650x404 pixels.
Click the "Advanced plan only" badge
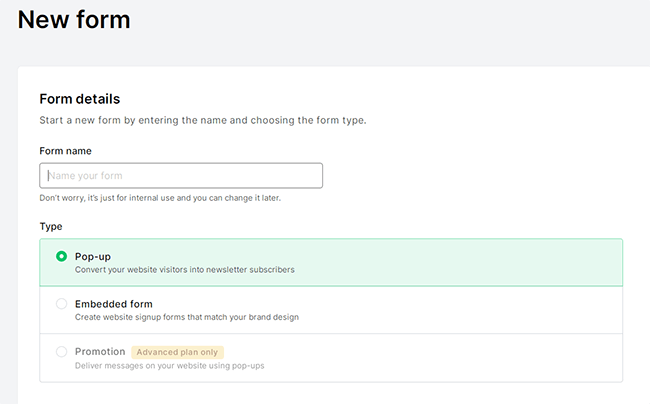178,352
